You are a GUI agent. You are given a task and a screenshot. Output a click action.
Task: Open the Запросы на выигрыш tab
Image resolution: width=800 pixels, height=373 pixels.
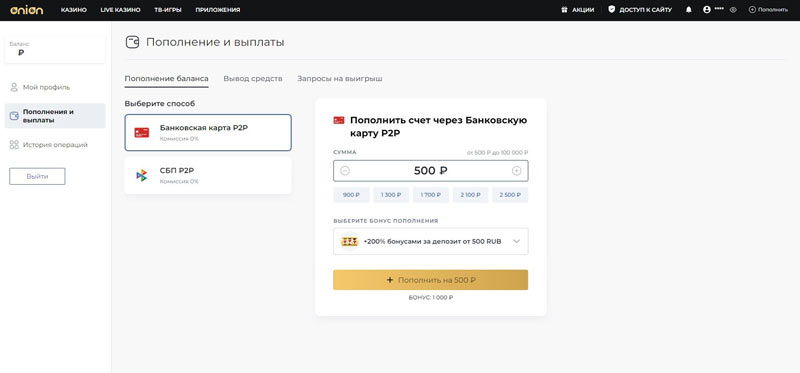340,79
